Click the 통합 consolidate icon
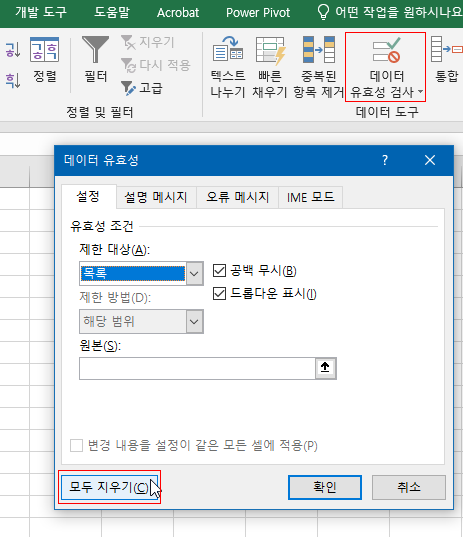 [x=446, y=59]
